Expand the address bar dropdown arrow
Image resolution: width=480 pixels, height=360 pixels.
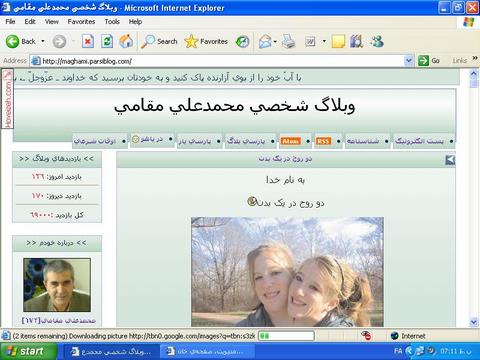(409, 61)
